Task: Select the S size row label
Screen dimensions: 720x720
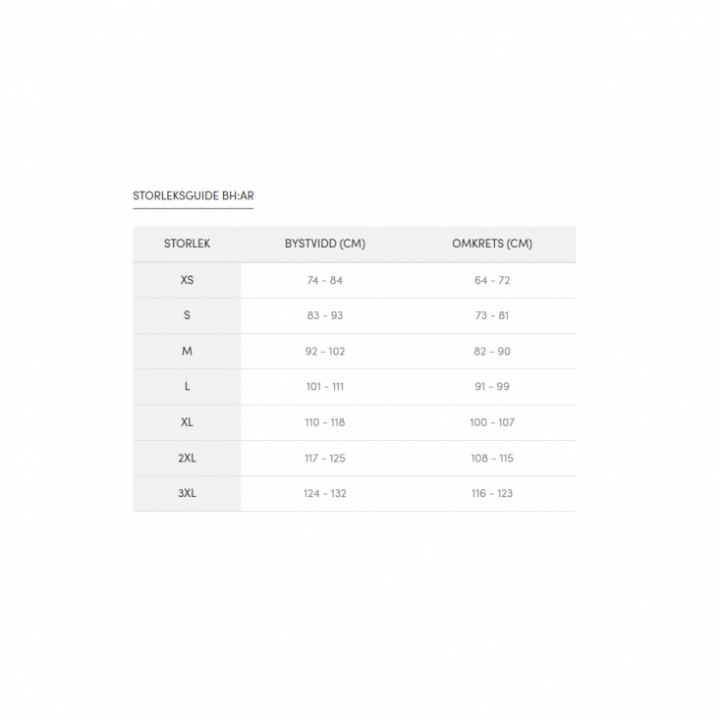Action: 187,316
